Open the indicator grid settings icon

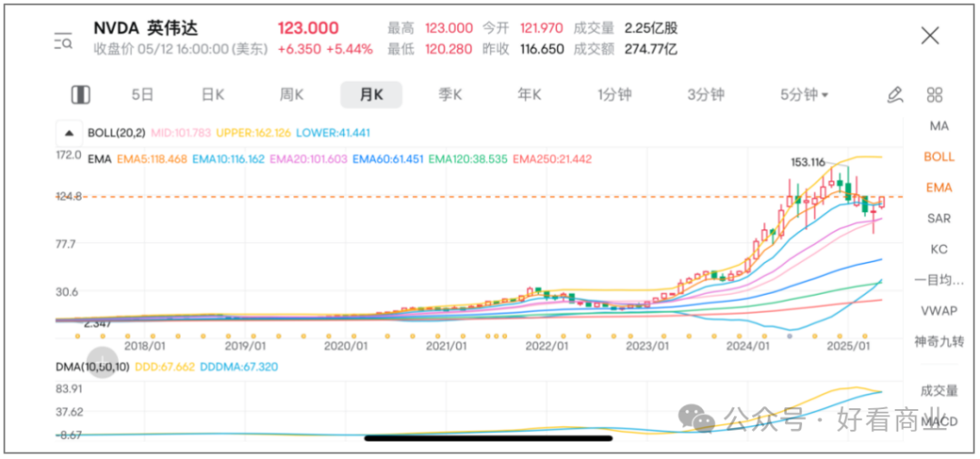click(935, 94)
